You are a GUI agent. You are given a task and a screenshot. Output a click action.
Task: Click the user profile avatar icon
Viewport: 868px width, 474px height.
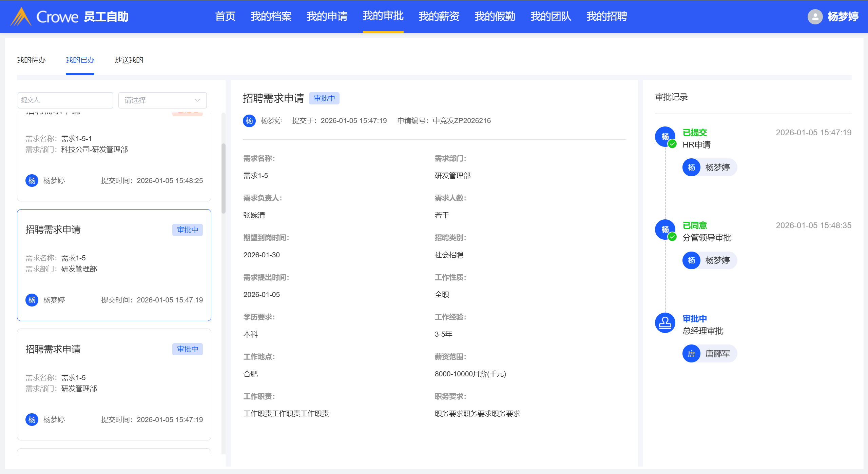tap(815, 17)
